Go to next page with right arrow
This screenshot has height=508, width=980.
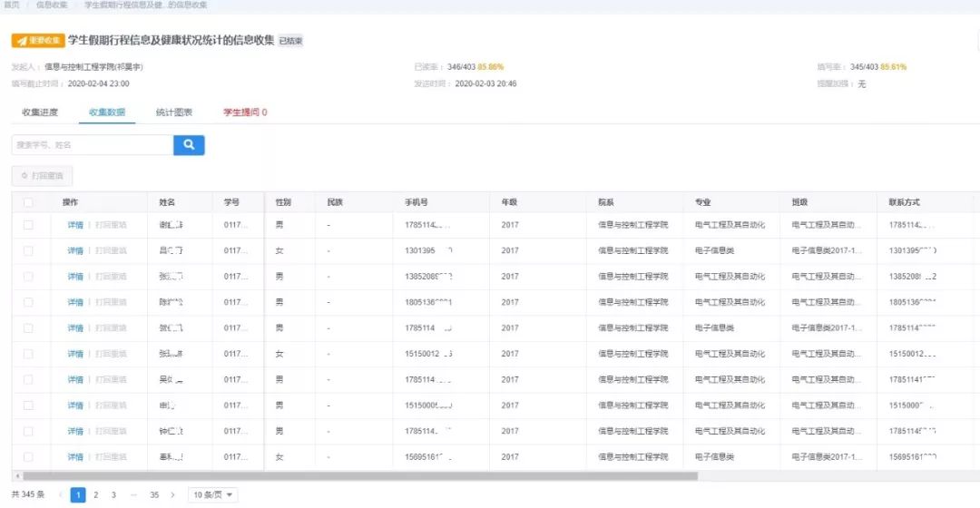(172, 495)
